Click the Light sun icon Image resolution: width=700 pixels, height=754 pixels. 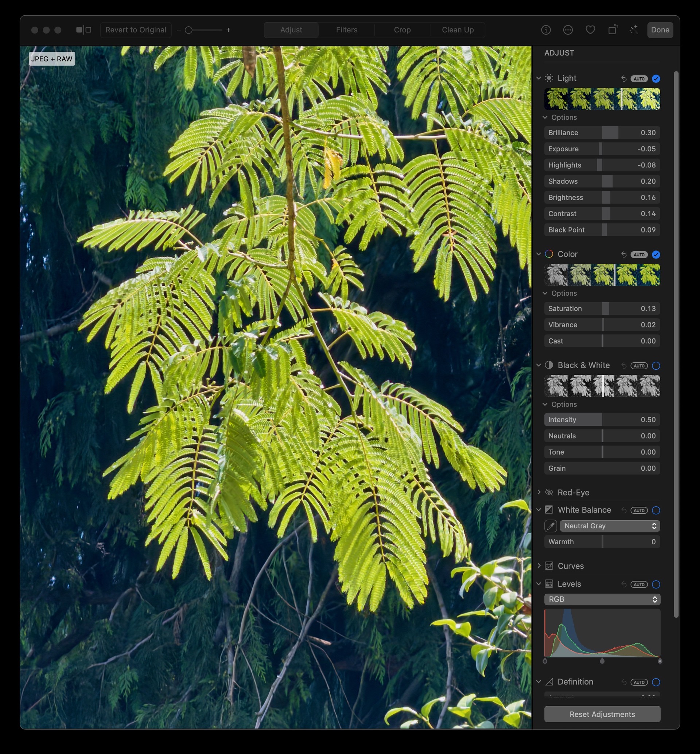(549, 78)
